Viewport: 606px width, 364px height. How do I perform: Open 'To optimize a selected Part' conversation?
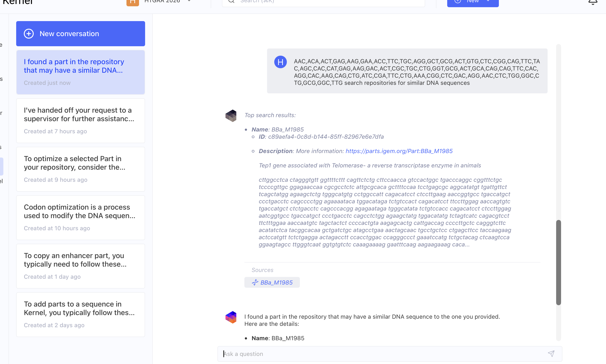80,169
